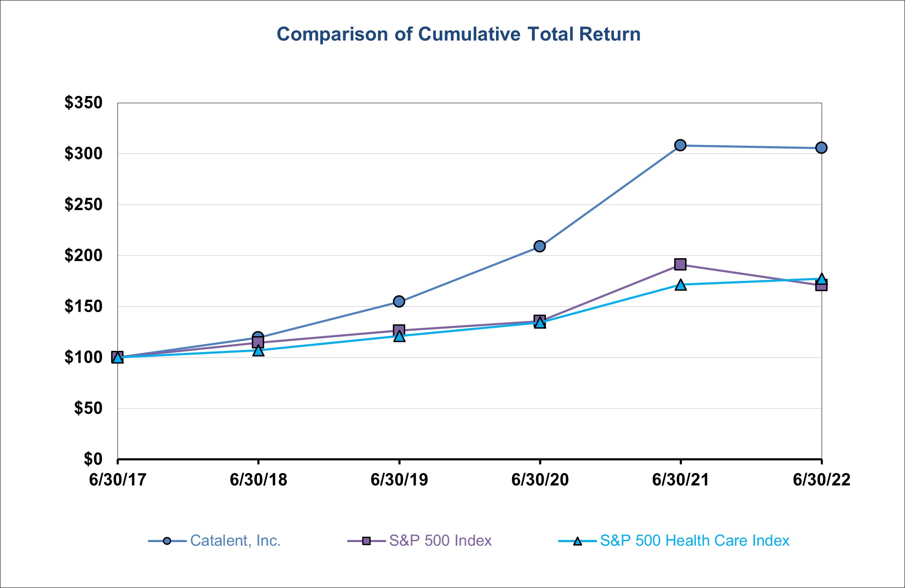This screenshot has width=905, height=588.
Task: Select the Catalent circle marker at 6/30/19
Action: click(399, 302)
